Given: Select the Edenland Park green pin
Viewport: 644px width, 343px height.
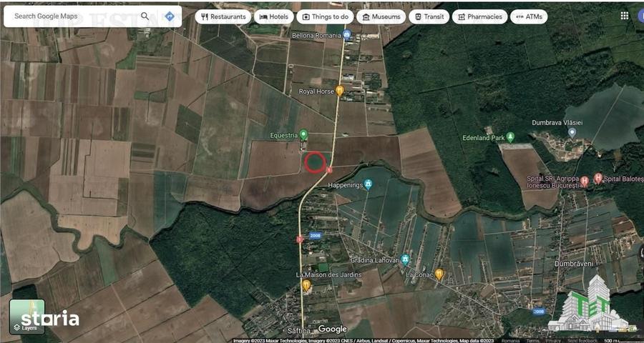Looking at the screenshot, I should [510, 137].
